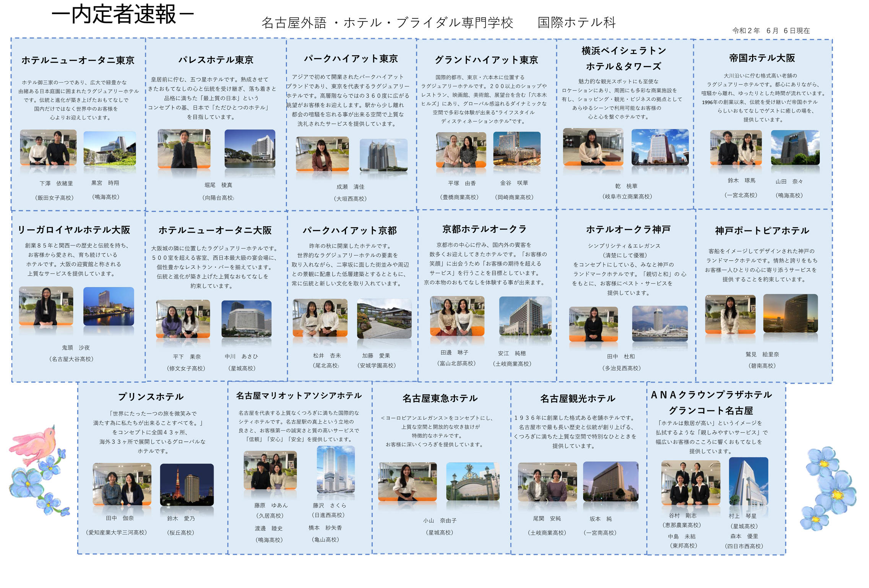Select the パークハイアット京都 heading
This screenshot has height=588, width=869.
[349, 230]
